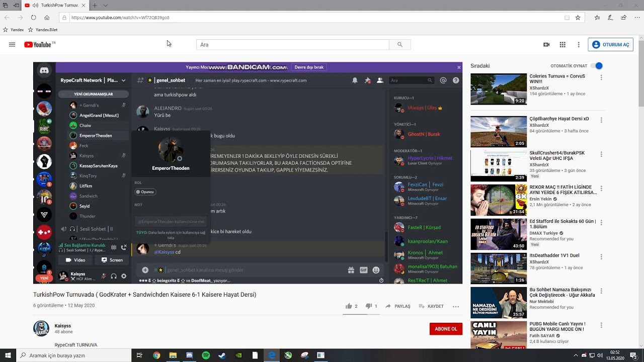Open Edge settings and more menu

click(636, 18)
